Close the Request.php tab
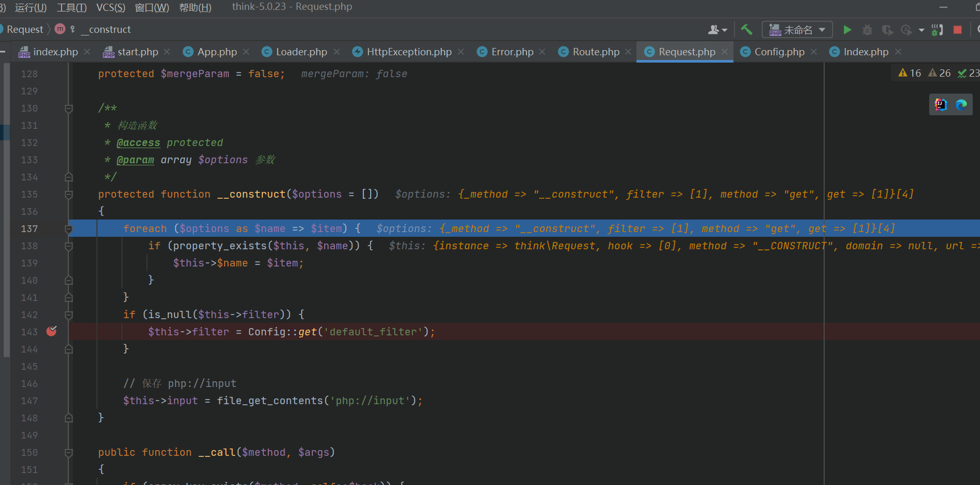Screen dimensions: 980x485 pos(725,52)
